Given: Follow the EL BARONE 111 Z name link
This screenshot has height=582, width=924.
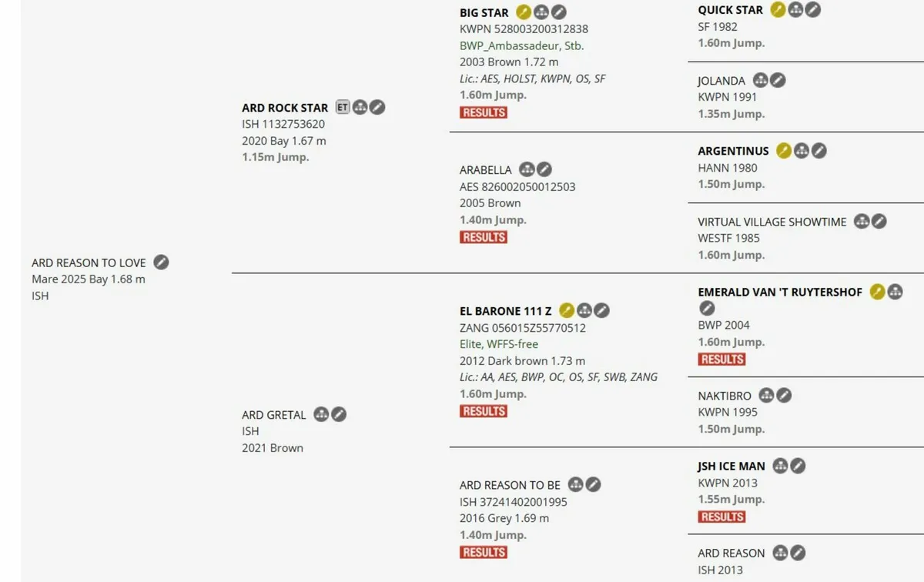Looking at the screenshot, I should (506, 311).
